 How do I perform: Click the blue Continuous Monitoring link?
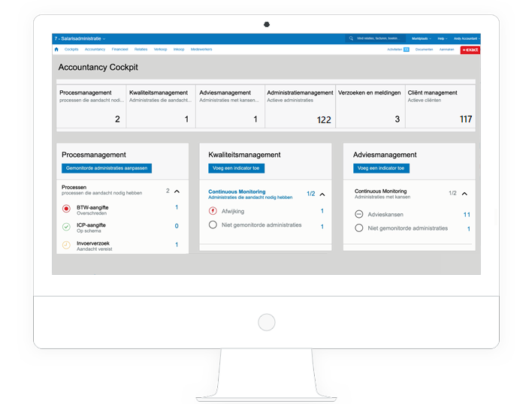tap(237, 191)
